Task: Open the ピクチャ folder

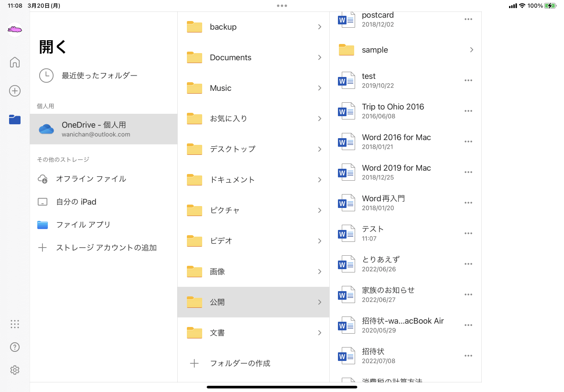Action: pos(253,210)
